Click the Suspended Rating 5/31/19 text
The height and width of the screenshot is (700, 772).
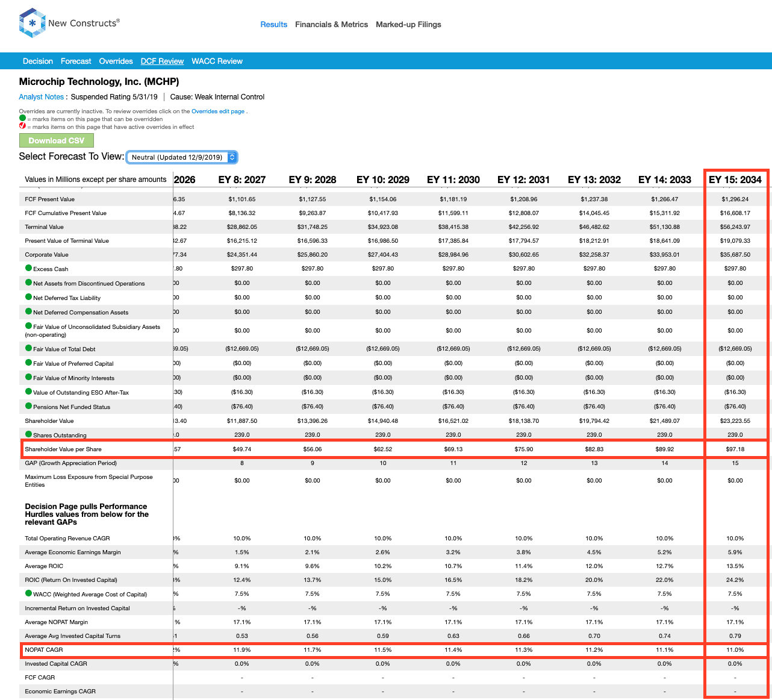[x=114, y=97]
